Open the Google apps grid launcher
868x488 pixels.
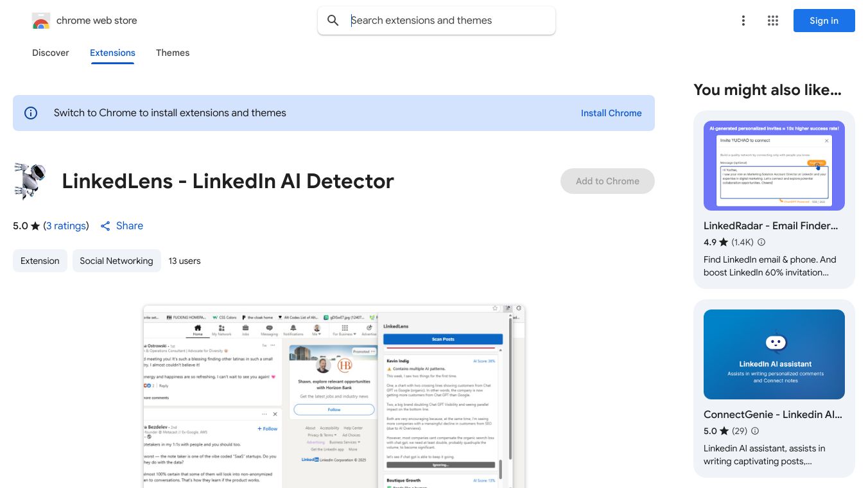(773, 21)
